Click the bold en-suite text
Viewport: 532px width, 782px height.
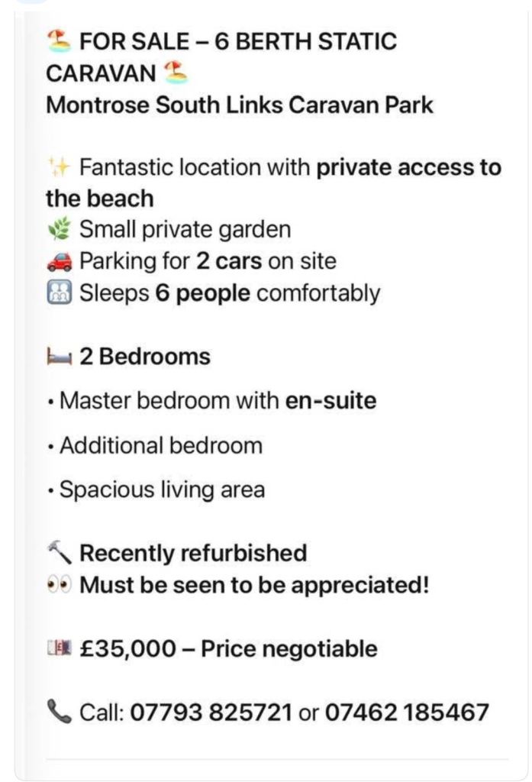click(x=330, y=400)
